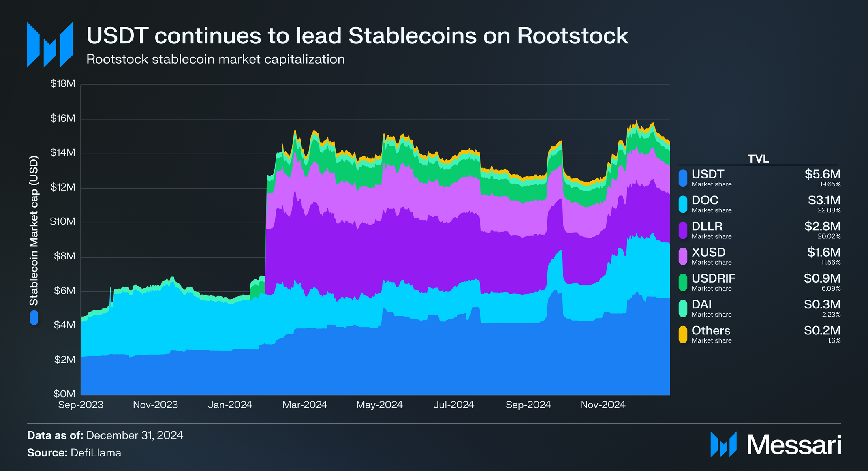Click the '$2.8M' DLLR value
The image size is (868, 471).
coord(823,226)
